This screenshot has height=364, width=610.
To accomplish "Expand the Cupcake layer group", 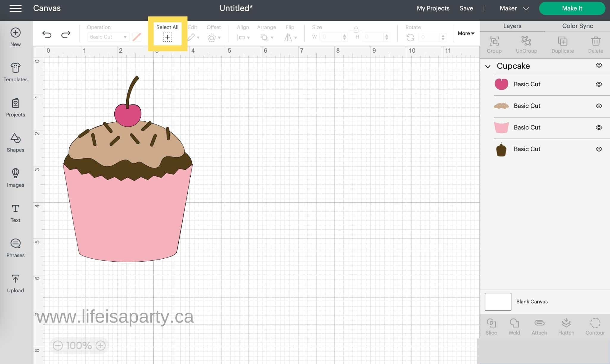I will [488, 66].
